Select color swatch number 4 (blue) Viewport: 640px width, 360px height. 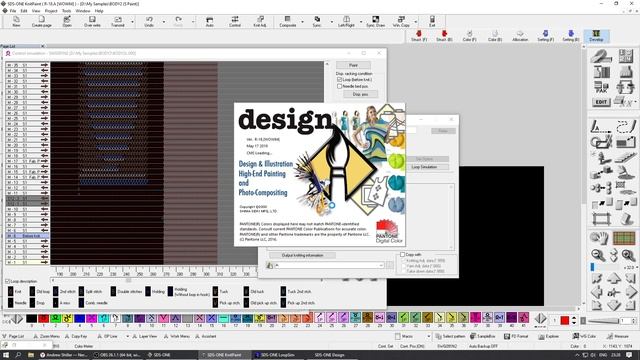pyautogui.click(x=80, y=318)
